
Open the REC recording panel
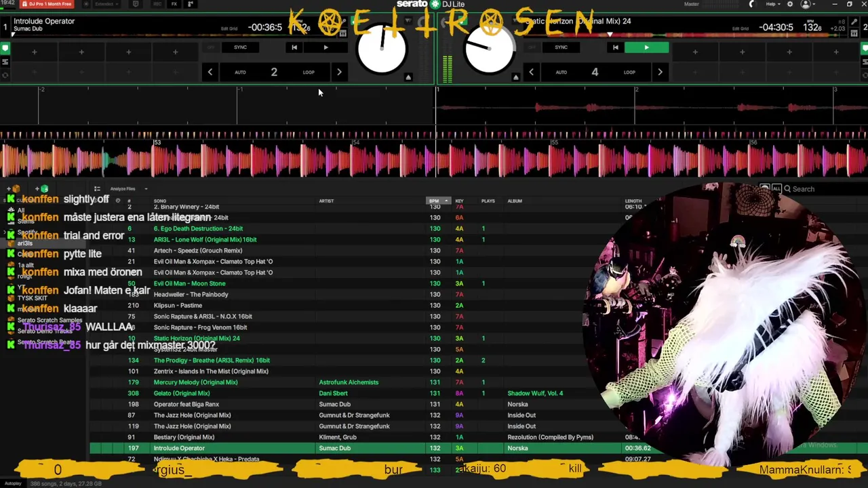click(157, 4)
